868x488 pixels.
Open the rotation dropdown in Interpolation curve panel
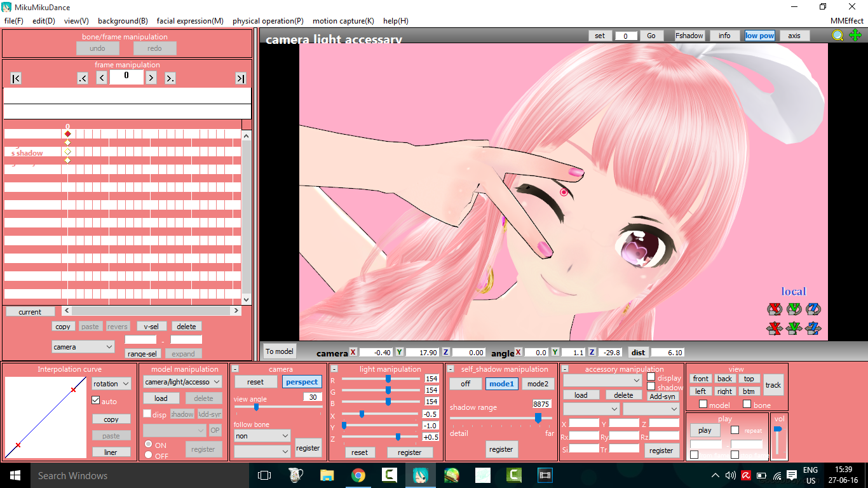coord(111,383)
